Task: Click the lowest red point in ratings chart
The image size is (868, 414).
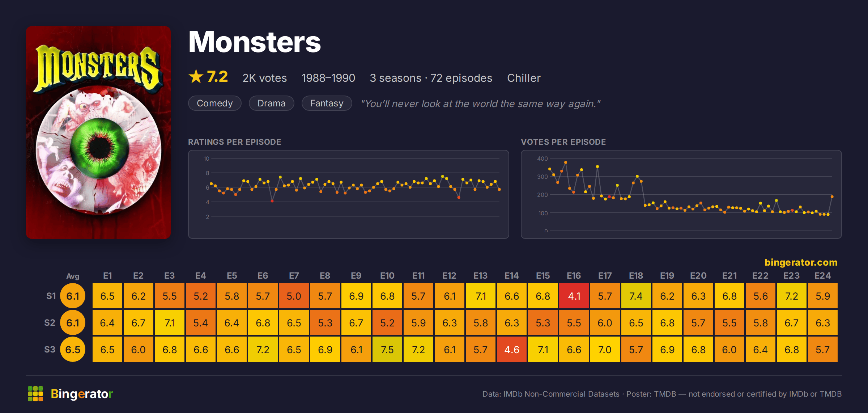Action: [x=272, y=201]
